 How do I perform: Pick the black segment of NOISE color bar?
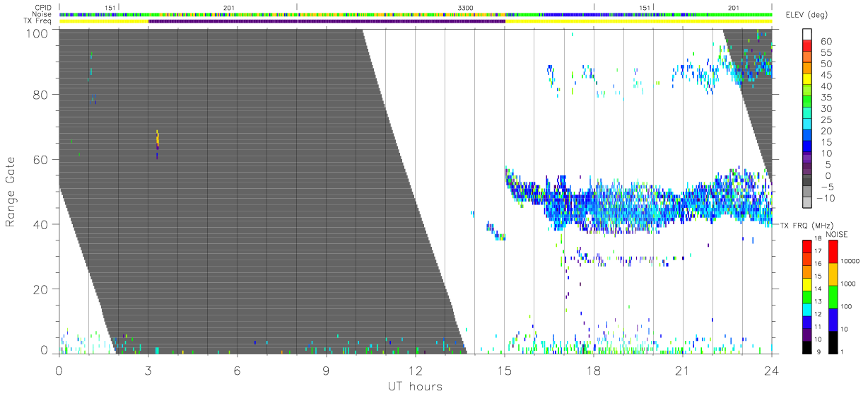pos(833,342)
